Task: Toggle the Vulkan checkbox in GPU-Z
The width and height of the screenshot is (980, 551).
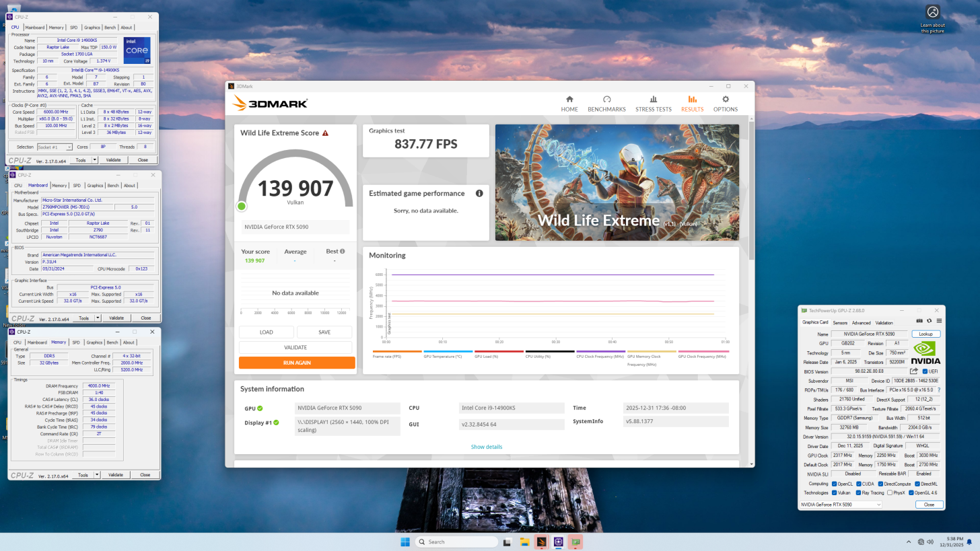Action: pos(834,492)
